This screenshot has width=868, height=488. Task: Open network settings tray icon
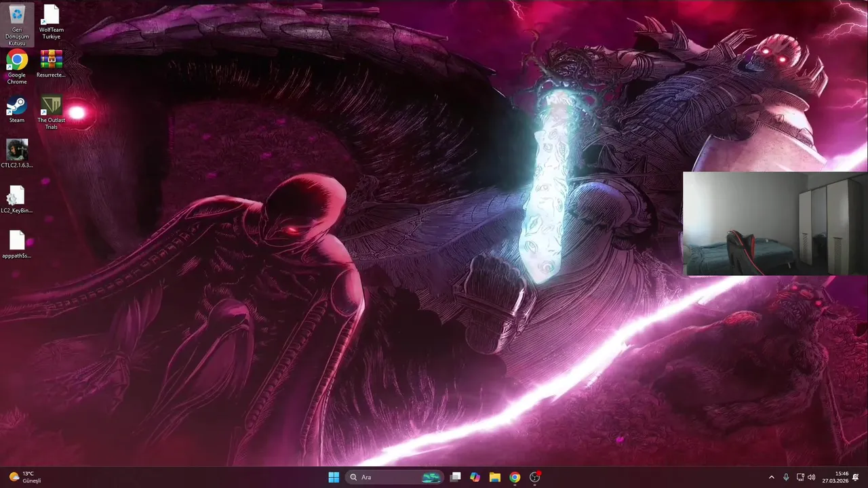click(800, 477)
